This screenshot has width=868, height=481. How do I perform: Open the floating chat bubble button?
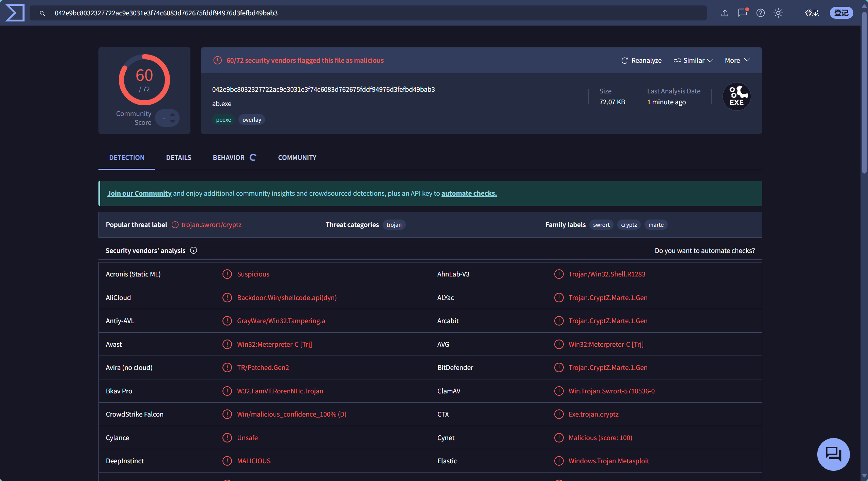pos(833,454)
